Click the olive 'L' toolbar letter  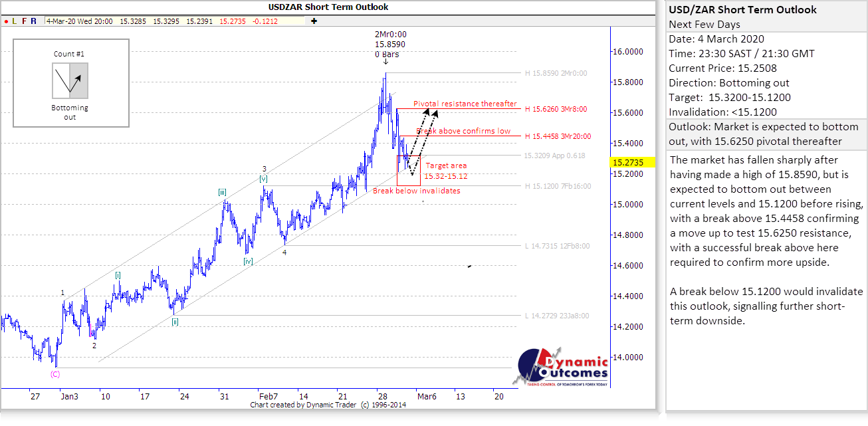click(15, 21)
